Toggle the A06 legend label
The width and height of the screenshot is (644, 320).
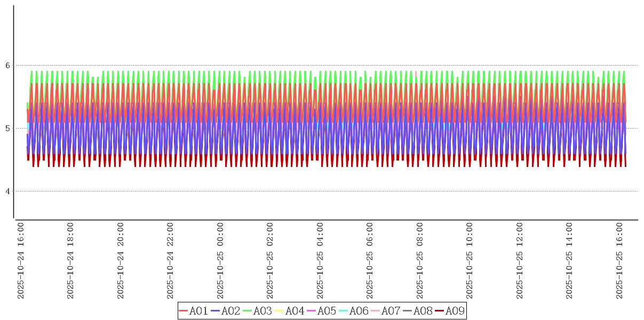point(359,311)
